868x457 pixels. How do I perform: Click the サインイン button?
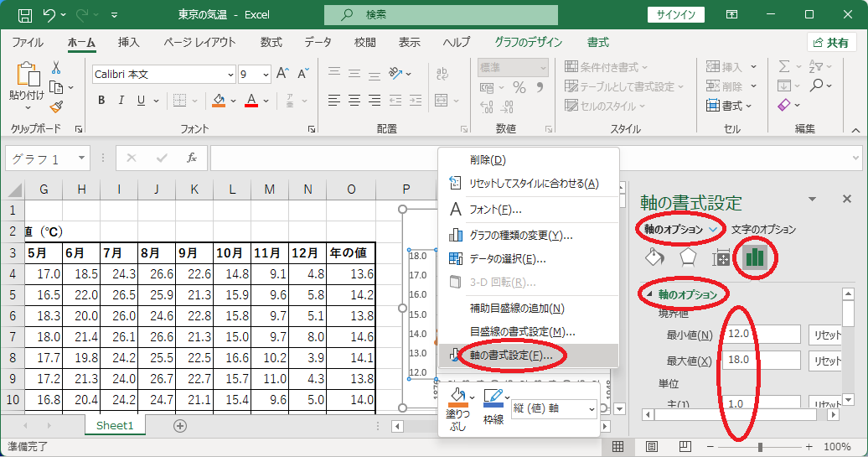[676, 15]
